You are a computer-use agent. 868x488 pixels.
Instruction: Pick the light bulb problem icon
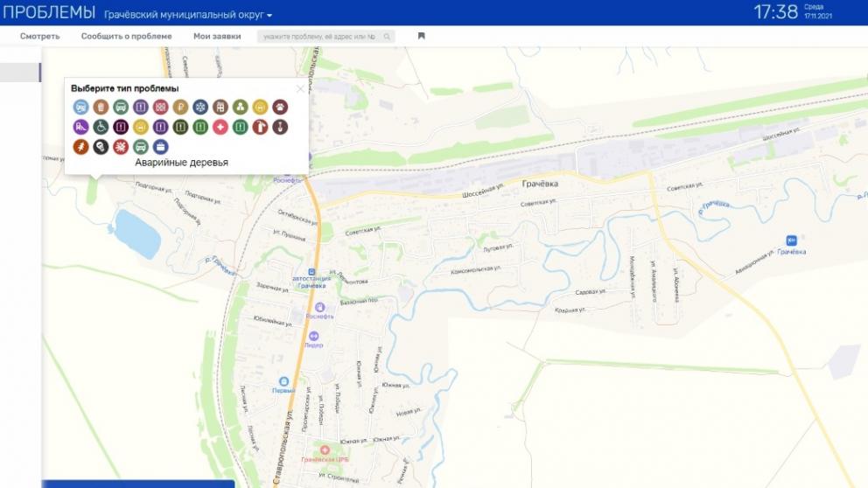[x=101, y=147]
